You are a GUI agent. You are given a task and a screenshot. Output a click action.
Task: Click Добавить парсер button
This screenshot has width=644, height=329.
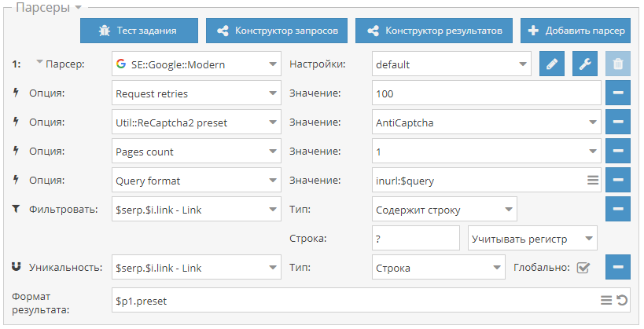point(576,31)
